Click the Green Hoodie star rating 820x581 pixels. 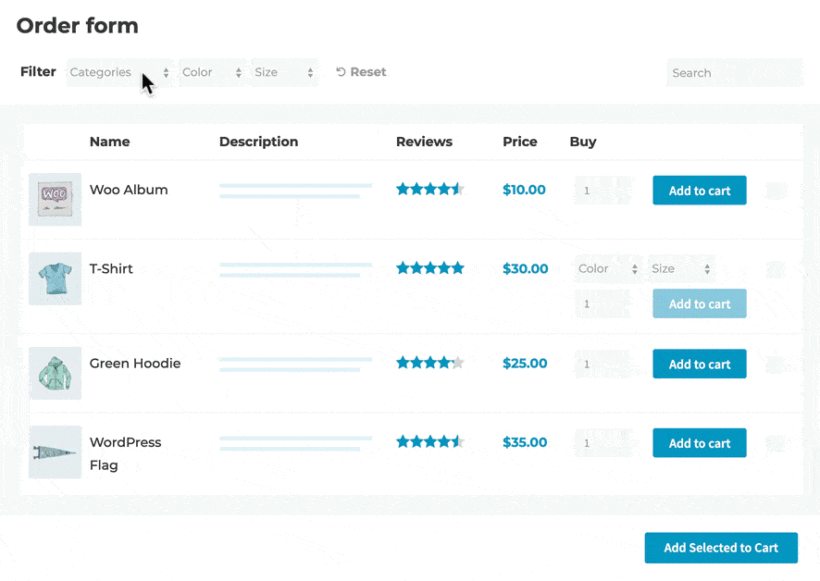[x=430, y=363]
